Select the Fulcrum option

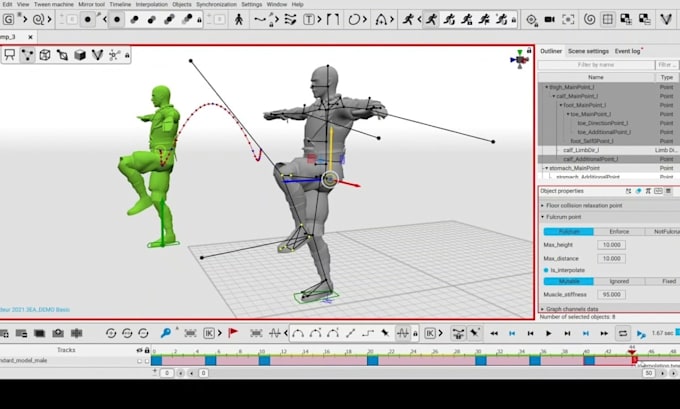tap(569, 232)
